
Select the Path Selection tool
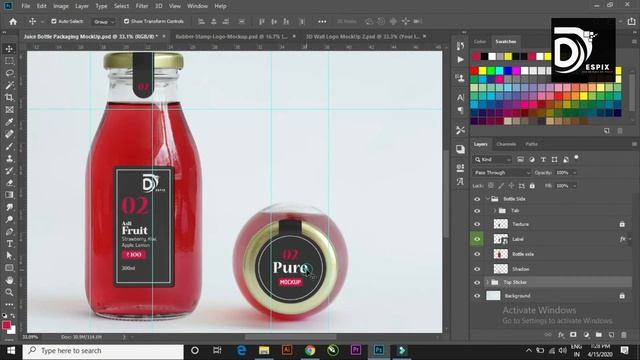(9, 256)
